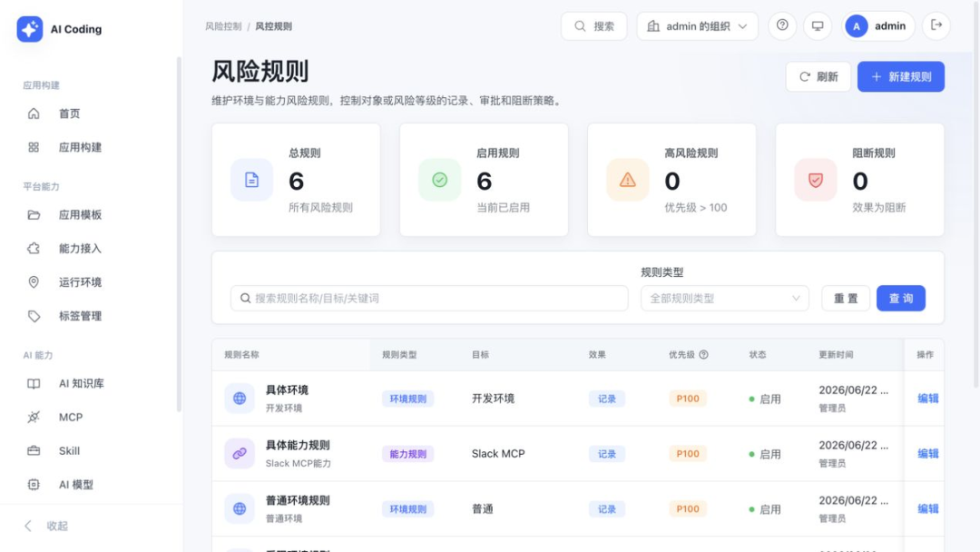The width and height of the screenshot is (980, 552).
Task: Click the logout icon
Action: click(936, 25)
